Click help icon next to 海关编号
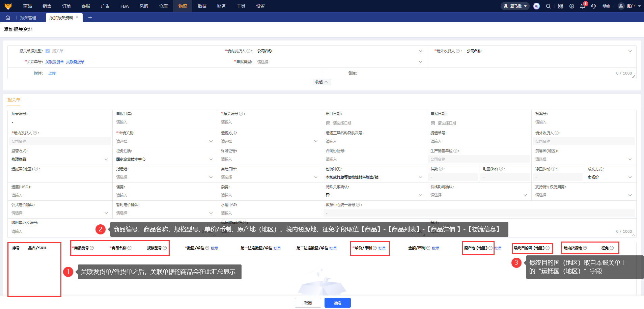 241,114
